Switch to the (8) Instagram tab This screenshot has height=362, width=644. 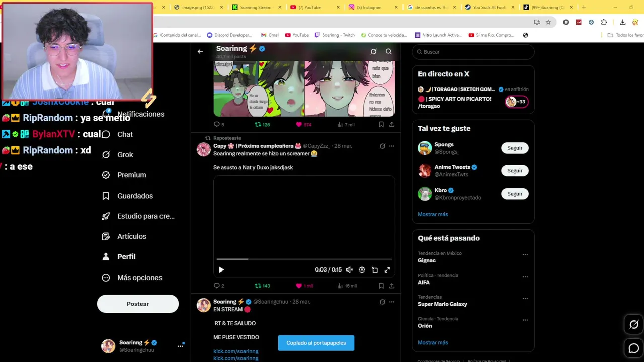(x=373, y=7)
